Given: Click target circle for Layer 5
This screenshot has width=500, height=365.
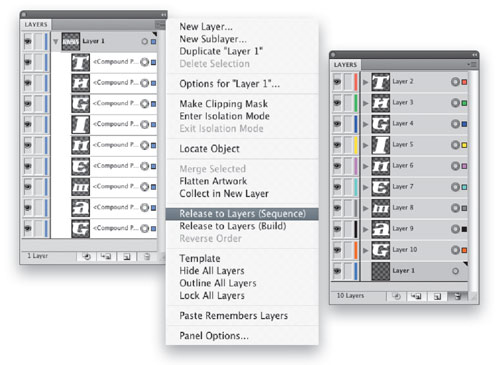Looking at the screenshot, I should [x=455, y=145].
